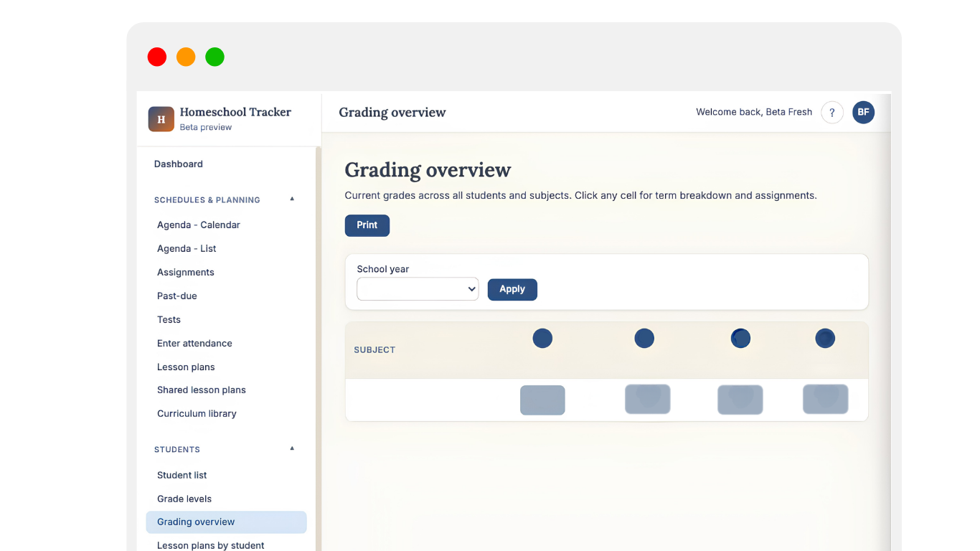The width and height of the screenshot is (980, 551).
Task: Go to Dashboard in sidebar
Action: click(x=179, y=164)
